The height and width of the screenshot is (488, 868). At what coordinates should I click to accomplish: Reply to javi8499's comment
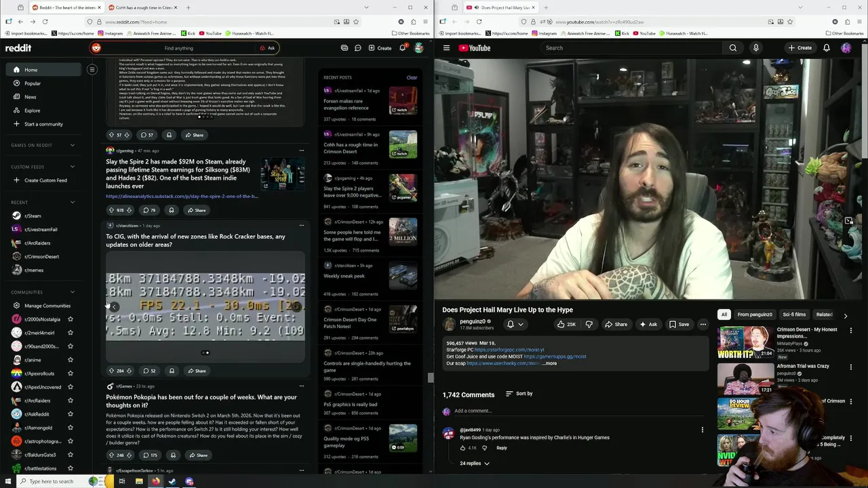tap(501, 448)
